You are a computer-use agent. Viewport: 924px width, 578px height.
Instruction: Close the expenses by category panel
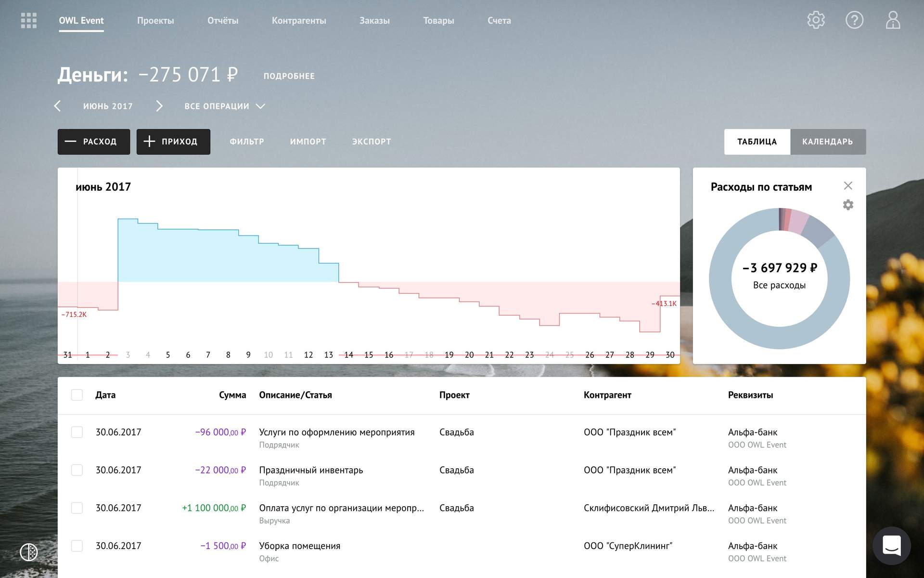point(848,185)
